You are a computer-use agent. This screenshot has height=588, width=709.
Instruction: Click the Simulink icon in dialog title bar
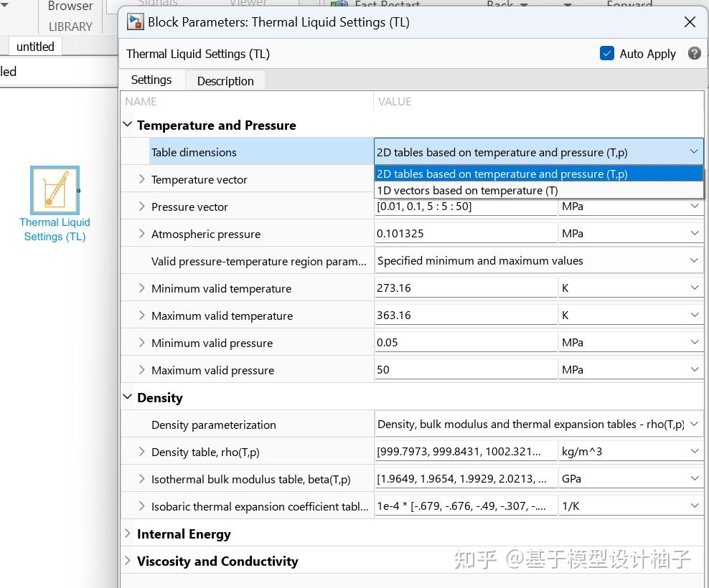tap(135, 22)
